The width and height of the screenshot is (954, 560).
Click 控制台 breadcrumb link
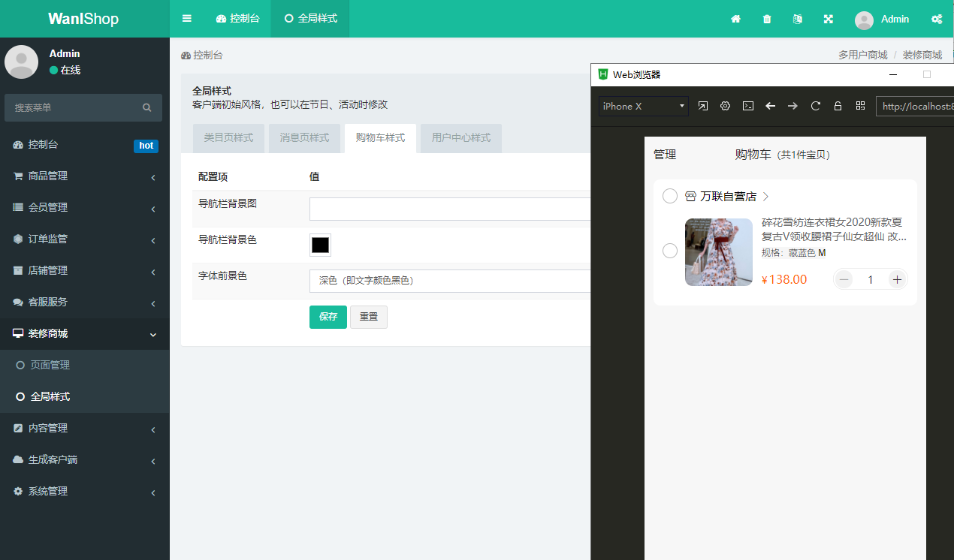point(202,55)
